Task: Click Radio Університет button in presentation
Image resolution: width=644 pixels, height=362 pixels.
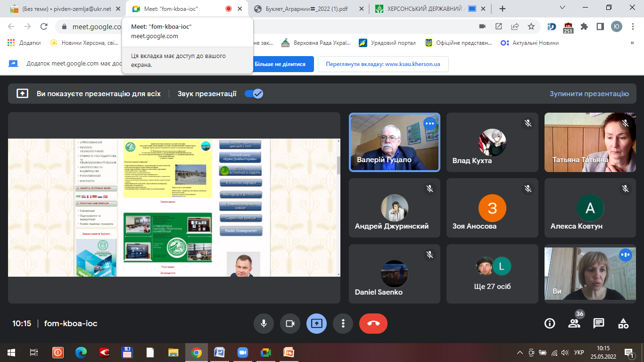Action: click(x=240, y=231)
